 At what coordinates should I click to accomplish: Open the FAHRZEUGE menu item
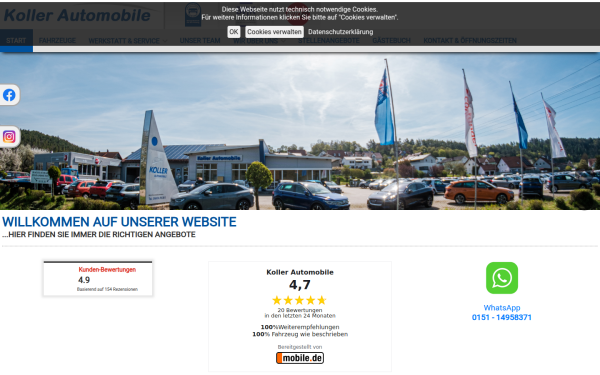click(x=57, y=41)
